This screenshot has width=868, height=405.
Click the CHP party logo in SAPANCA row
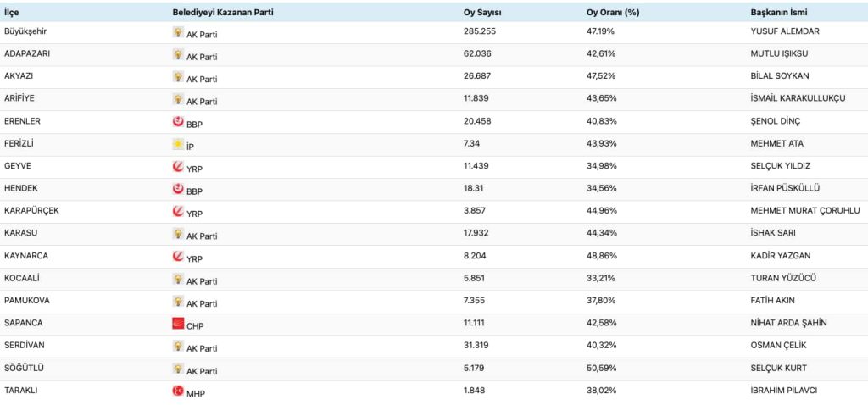[x=178, y=324]
